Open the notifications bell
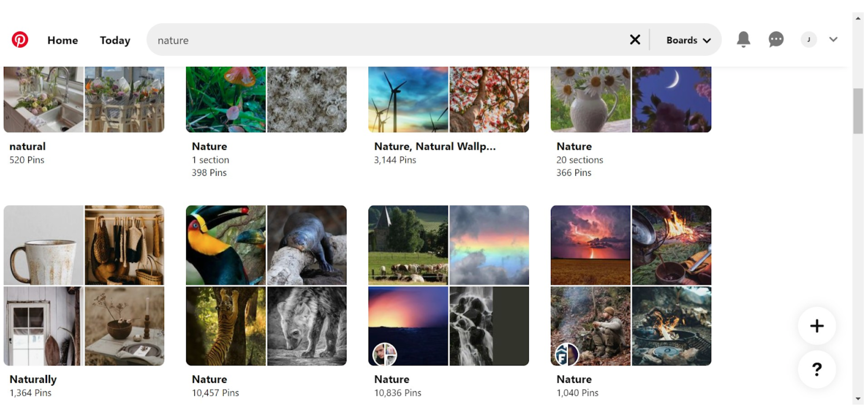The height and width of the screenshot is (420, 868). click(x=743, y=39)
